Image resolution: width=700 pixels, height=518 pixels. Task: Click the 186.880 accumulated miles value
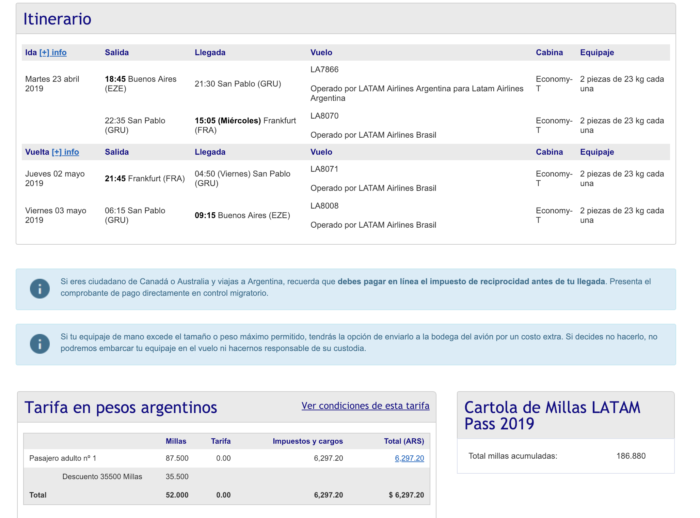pos(631,456)
